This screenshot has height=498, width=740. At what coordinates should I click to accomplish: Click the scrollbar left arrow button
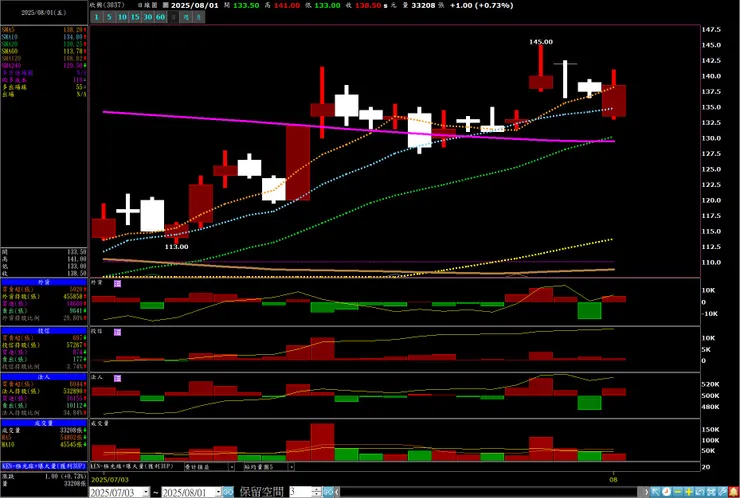click(337, 492)
